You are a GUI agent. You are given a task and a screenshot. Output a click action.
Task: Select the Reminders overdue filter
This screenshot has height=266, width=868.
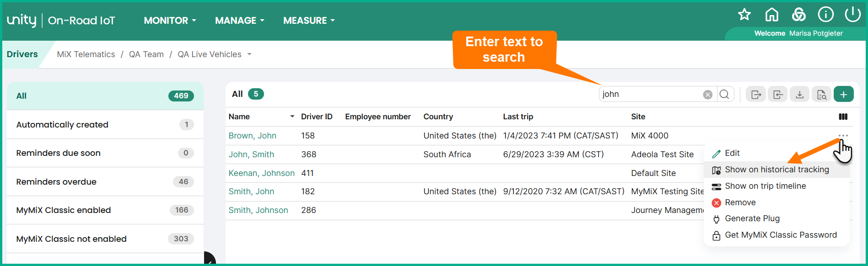coord(56,182)
